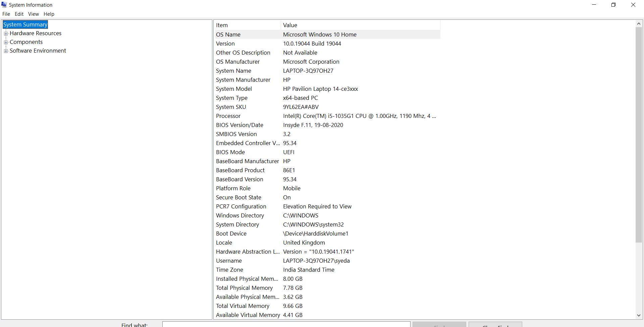This screenshot has height=327, width=644.
Task: Expand the Software Environment tree node
Action: pos(6,51)
